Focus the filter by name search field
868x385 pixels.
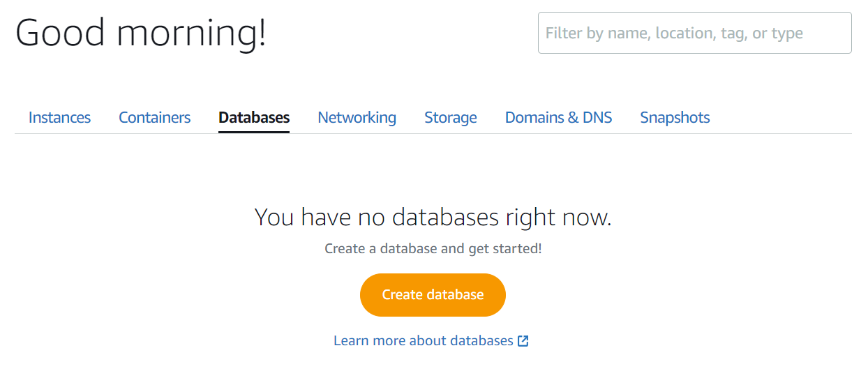point(694,33)
